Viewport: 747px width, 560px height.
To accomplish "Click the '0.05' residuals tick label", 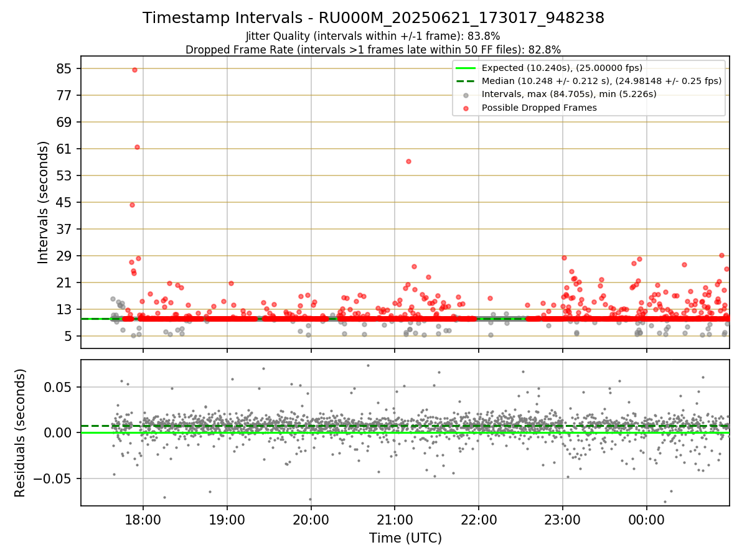I will pos(59,387).
